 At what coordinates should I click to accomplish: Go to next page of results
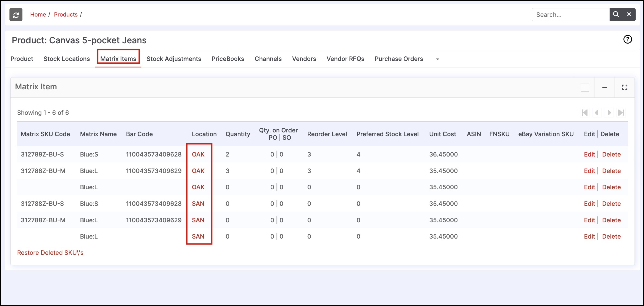click(x=609, y=113)
